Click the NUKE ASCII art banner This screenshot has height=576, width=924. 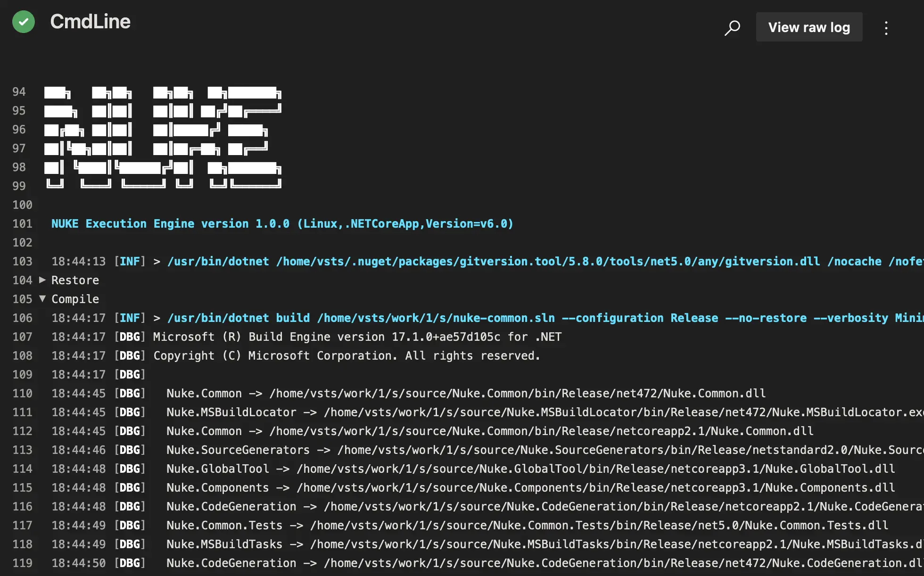pos(163,137)
